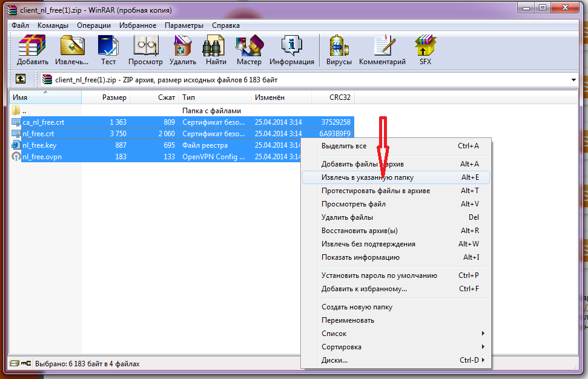Choose Восстановить архив(ы)
The image size is (588, 379).
(x=396, y=231)
